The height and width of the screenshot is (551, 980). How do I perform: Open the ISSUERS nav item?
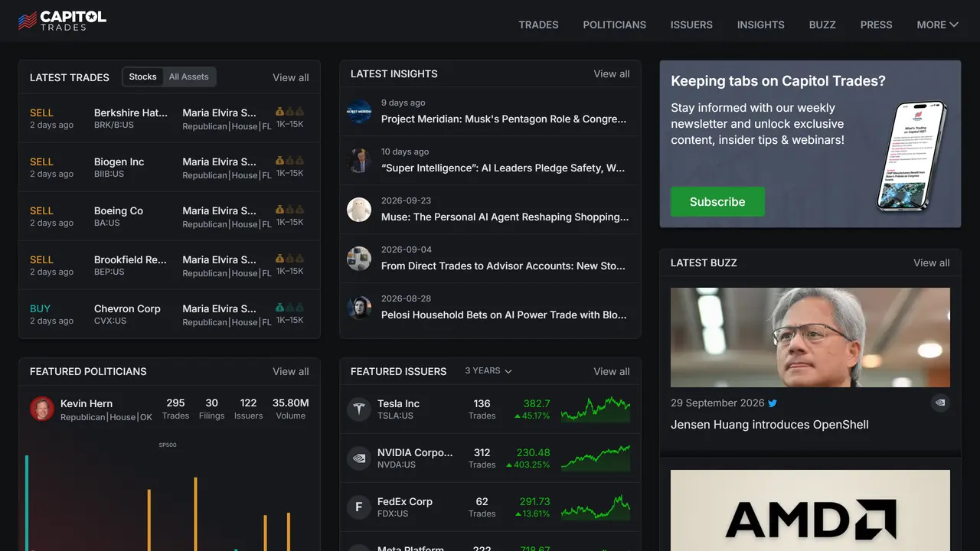[691, 24]
